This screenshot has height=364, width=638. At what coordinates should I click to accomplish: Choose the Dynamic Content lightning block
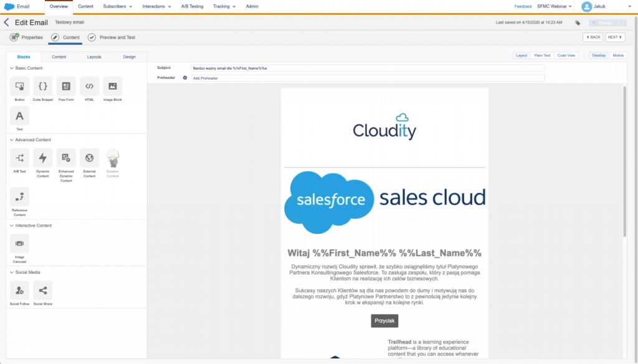(43, 158)
